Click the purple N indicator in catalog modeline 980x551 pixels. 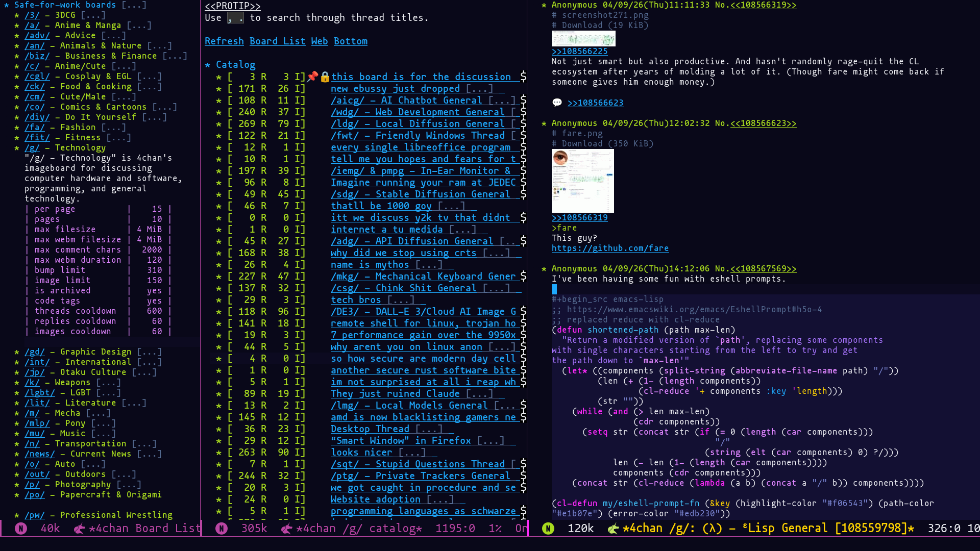coord(222,529)
